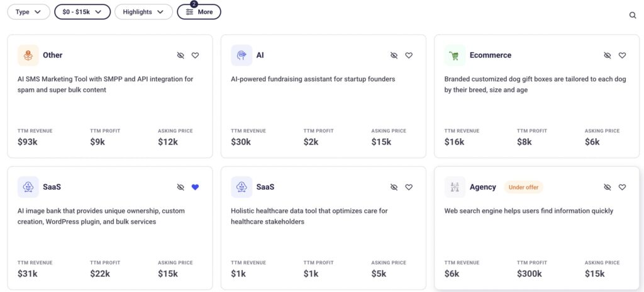This screenshot has height=292, width=644.
Task: Favorite the Ecommerce dog gift boxes listing
Action: pos(622,55)
